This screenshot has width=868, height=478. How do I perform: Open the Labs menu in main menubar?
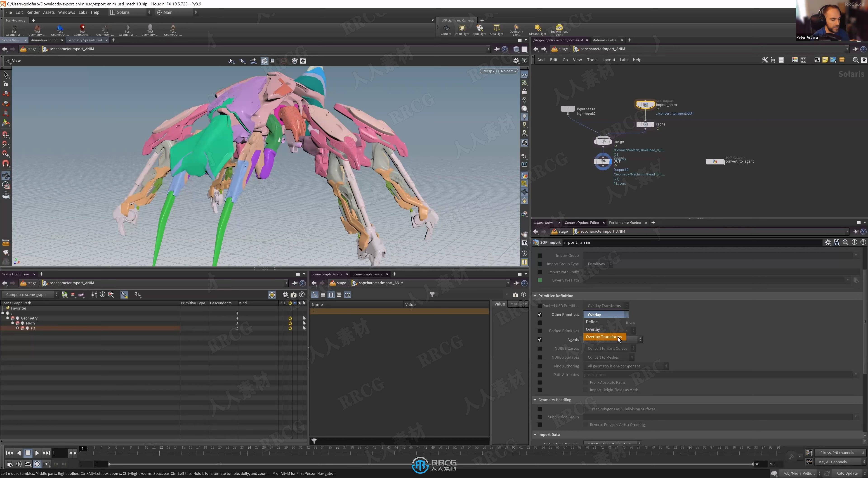point(83,12)
